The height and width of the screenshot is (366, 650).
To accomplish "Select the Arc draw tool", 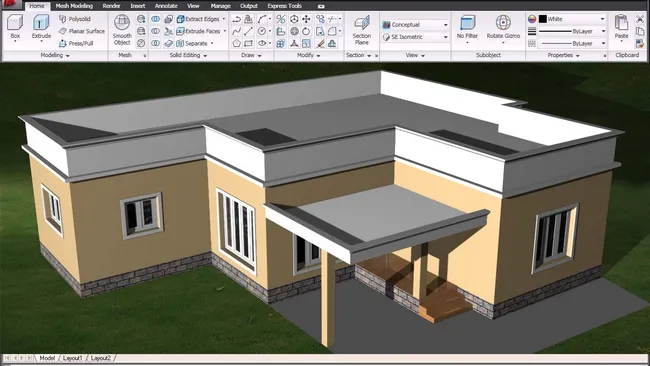I will pyautogui.click(x=262, y=19).
